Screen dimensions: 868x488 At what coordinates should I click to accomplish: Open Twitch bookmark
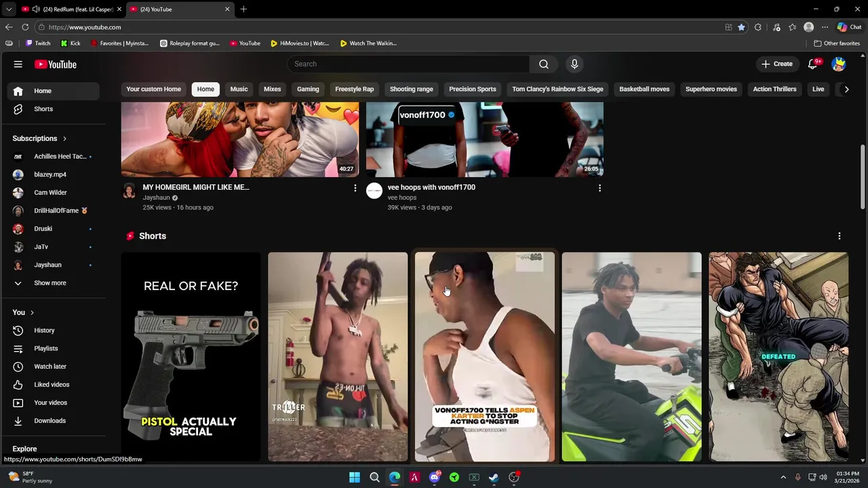37,43
